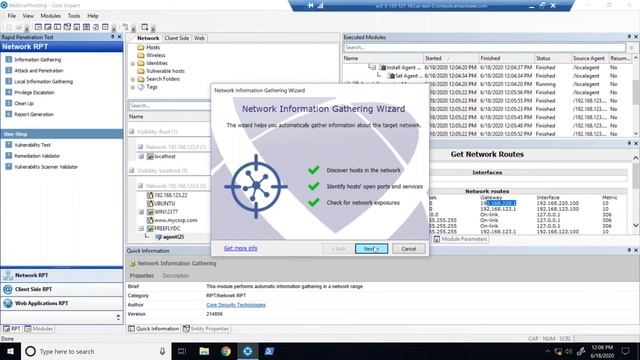The width and height of the screenshot is (640, 360).
Task: Open PowerShell from the taskbar
Action: pyautogui.click(x=269, y=351)
